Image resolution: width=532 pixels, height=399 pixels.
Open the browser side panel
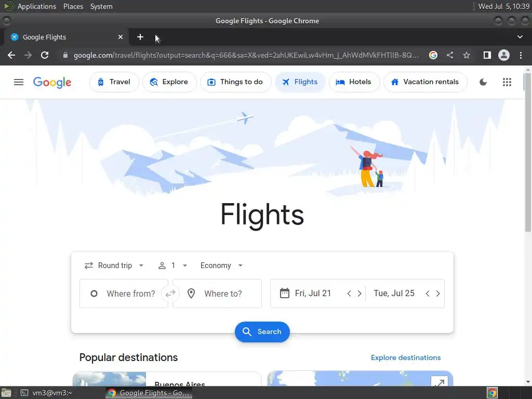click(487, 55)
